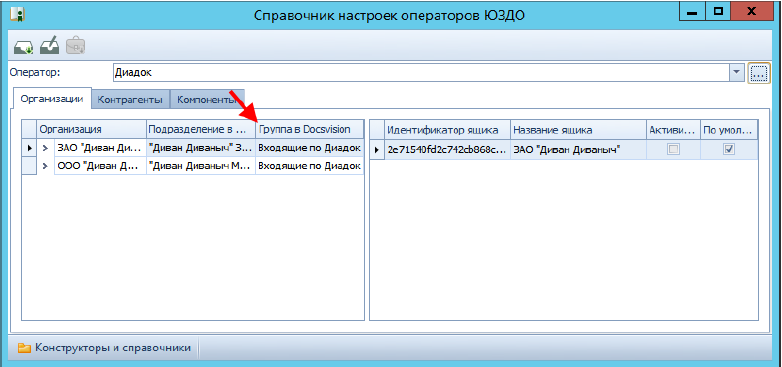Click the row selector of the ЗАО organization row
Viewport: 782px width, 367px height.
click(x=30, y=148)
